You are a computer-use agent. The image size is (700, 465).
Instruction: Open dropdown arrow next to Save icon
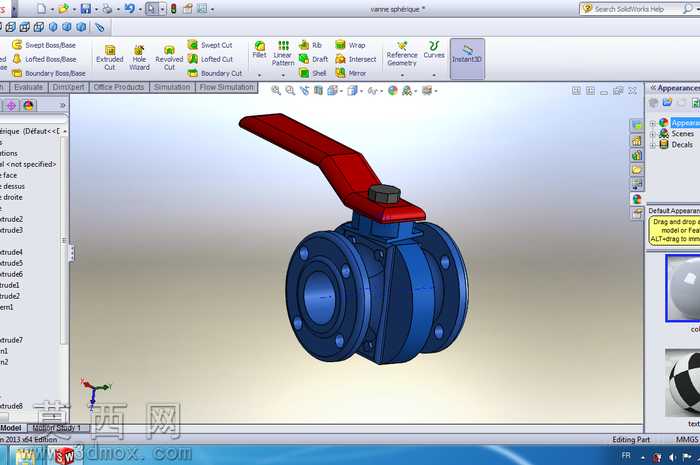(x=96, y=9)
